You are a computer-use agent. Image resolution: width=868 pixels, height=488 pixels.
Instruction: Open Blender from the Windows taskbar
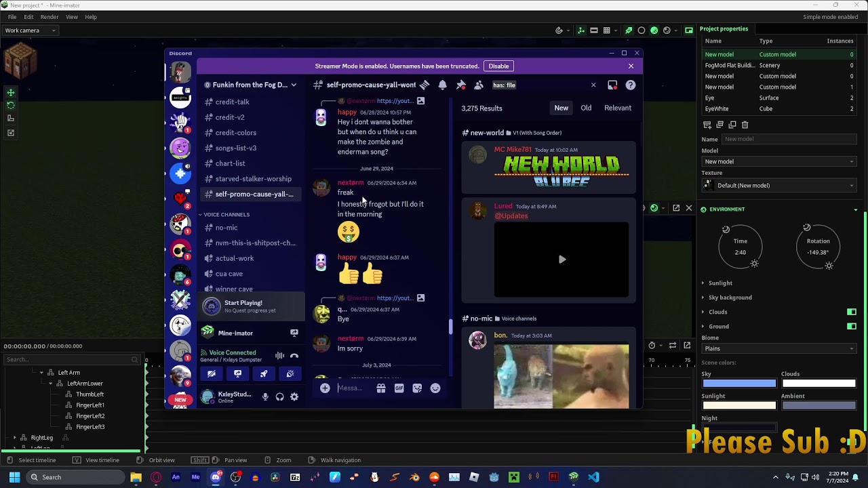tap(414, 477)
